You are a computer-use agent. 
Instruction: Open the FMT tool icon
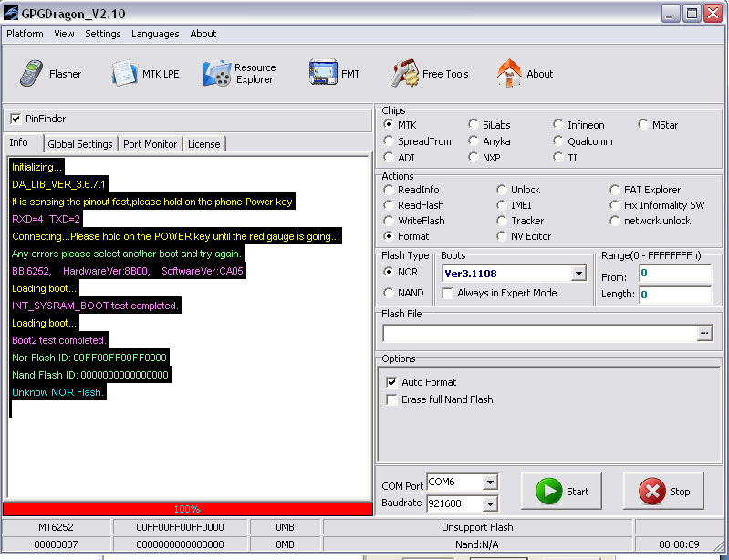click(x=323, y=72)
